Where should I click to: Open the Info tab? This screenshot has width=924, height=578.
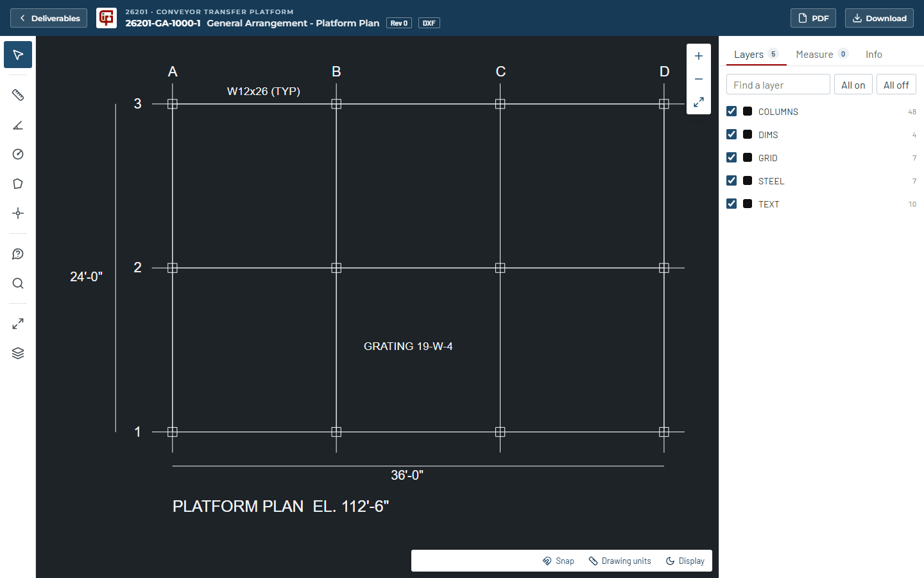pyautogui.click(x=874, y=55)
